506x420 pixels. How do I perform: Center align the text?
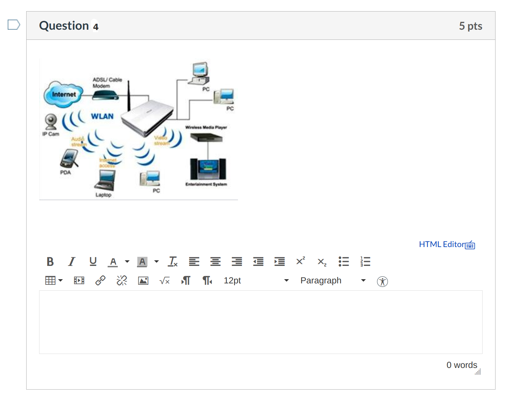point(215,261)
